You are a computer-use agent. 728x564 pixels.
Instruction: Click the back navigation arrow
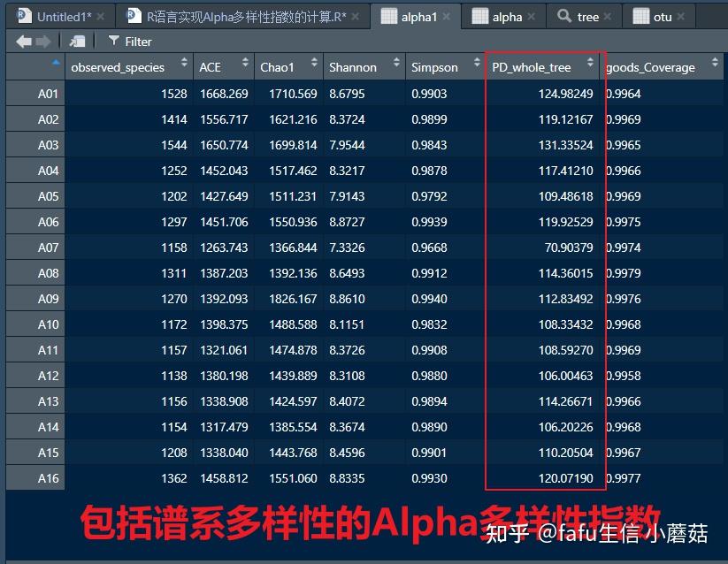click(23, 40)
